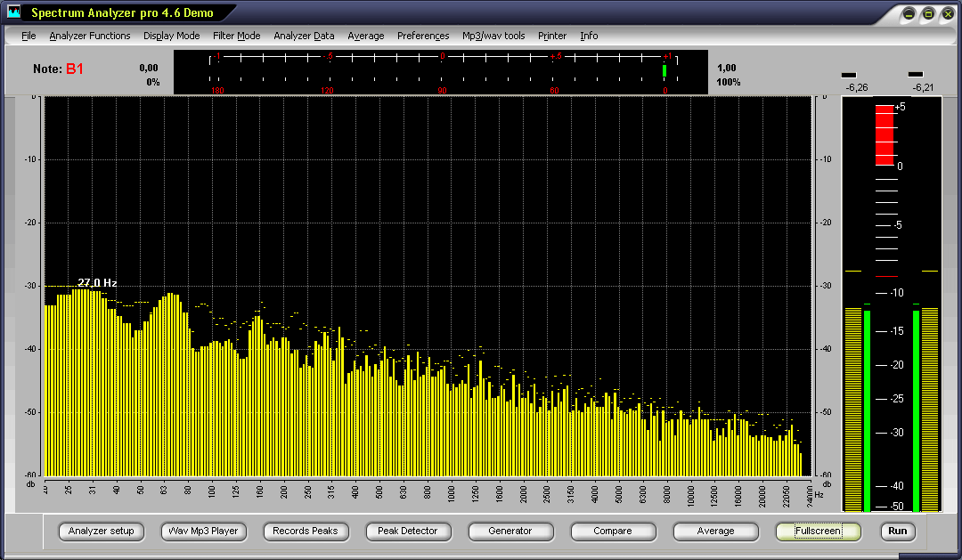This screenshot has width=962, height=560.
Task: Open the Analyzer Functions menu
Action: tap(90, 36)
